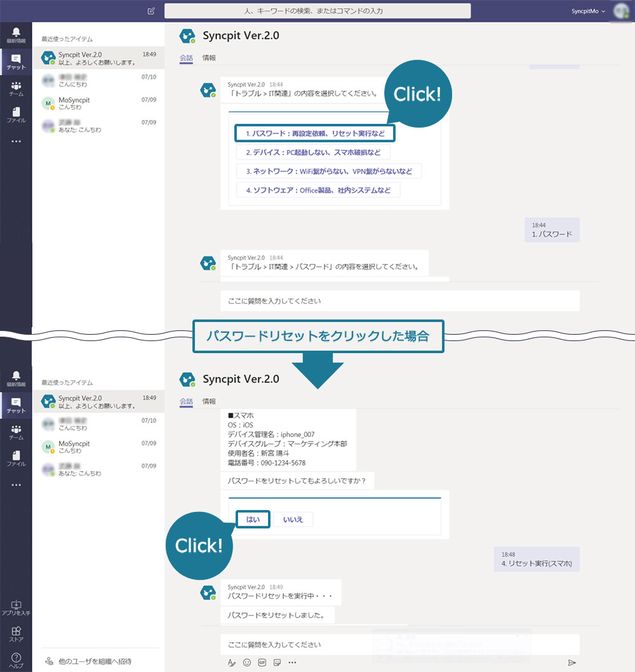Click 他のユーザを組織へ招待 link

tap(89, 661)
